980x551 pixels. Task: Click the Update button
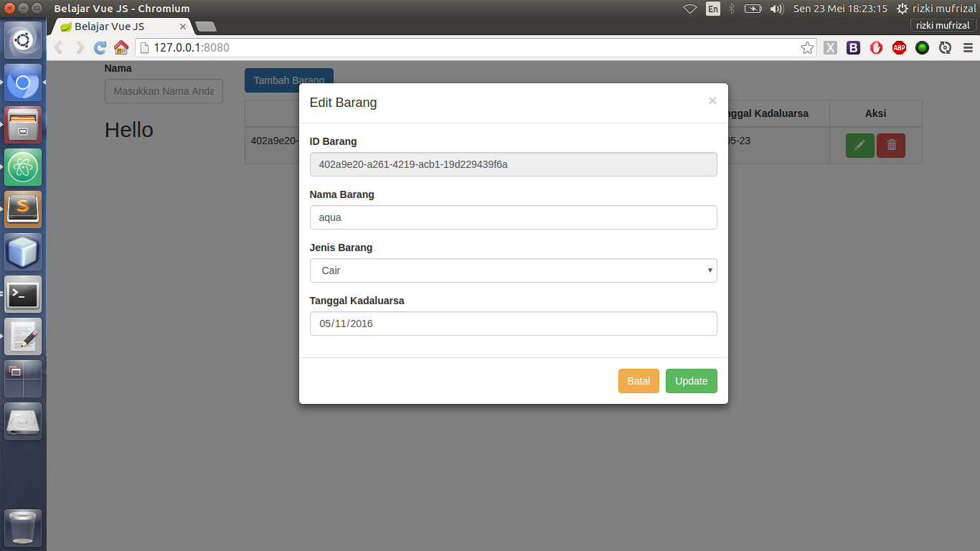[691, 381]
